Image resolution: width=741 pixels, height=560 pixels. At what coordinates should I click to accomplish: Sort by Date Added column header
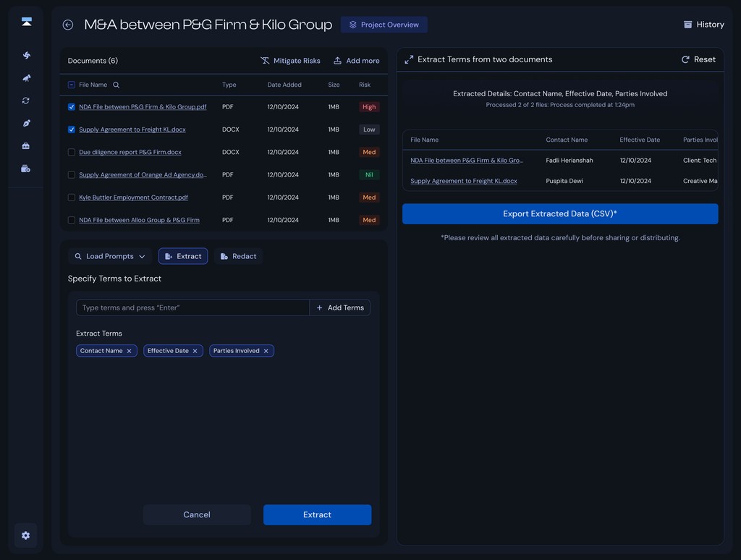284,85
